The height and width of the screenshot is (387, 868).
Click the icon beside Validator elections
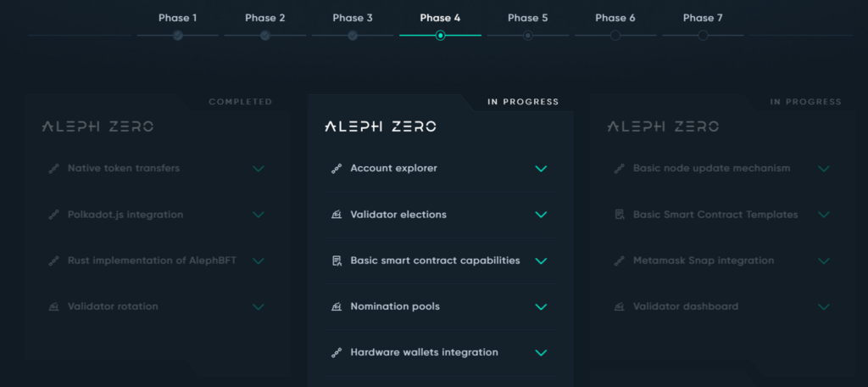pyautogui.click(x=336, y=215)
